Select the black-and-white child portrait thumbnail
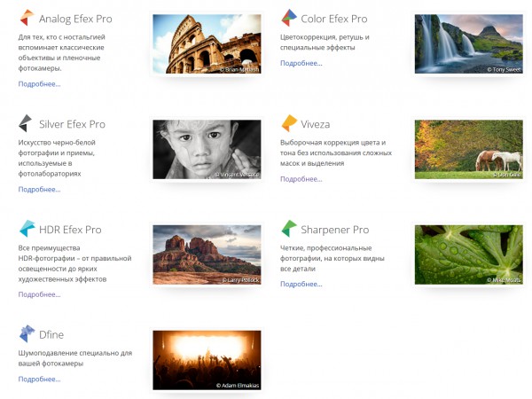Viewport: 532px width, 399px height. pyautogui.click(x=207, y=149)
